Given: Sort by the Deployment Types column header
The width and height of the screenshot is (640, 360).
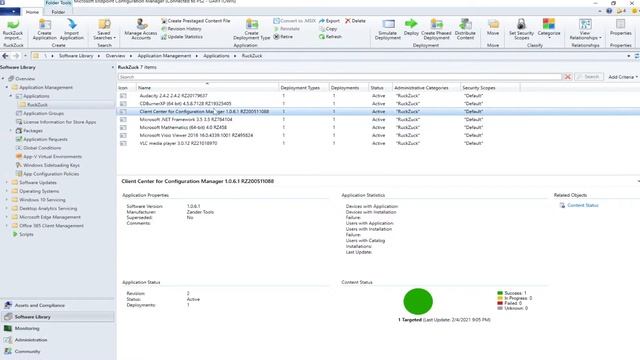Looking at the screenshot, I should click(x=304, y=88).
